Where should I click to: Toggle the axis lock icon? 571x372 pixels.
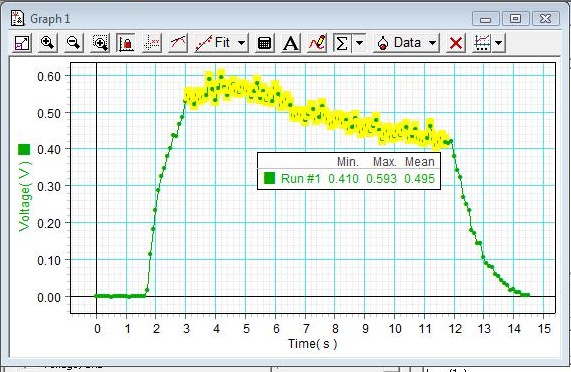(126, 43)
